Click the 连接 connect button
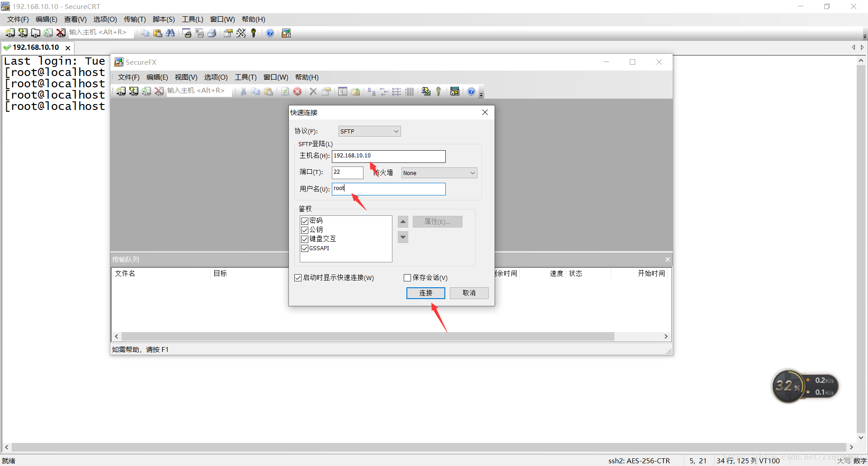The height and width of the screenshot is (466, 868). click(x=425, y=293)
